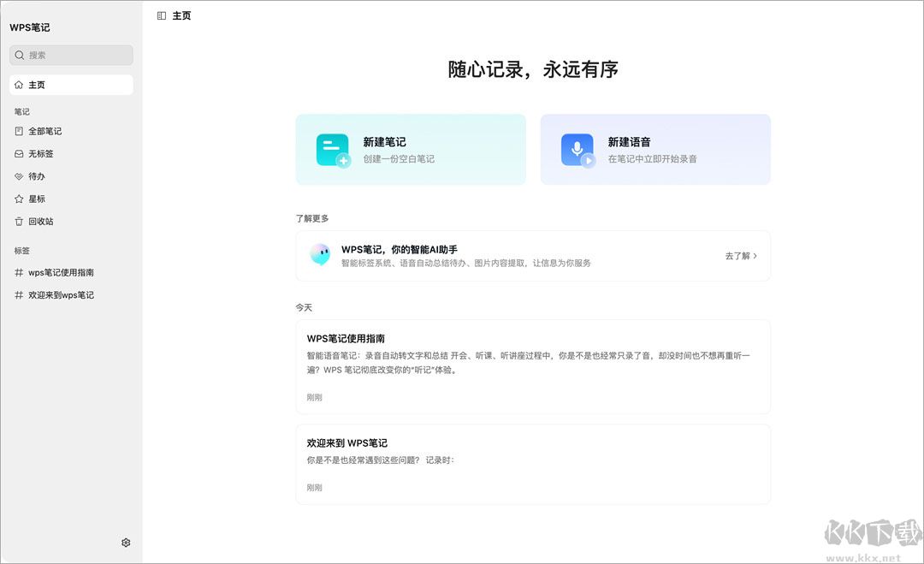This screenshot has width=924, height=564.
Task: Switch to the 主页 tab at the top
Action: (x=181, y=15)
